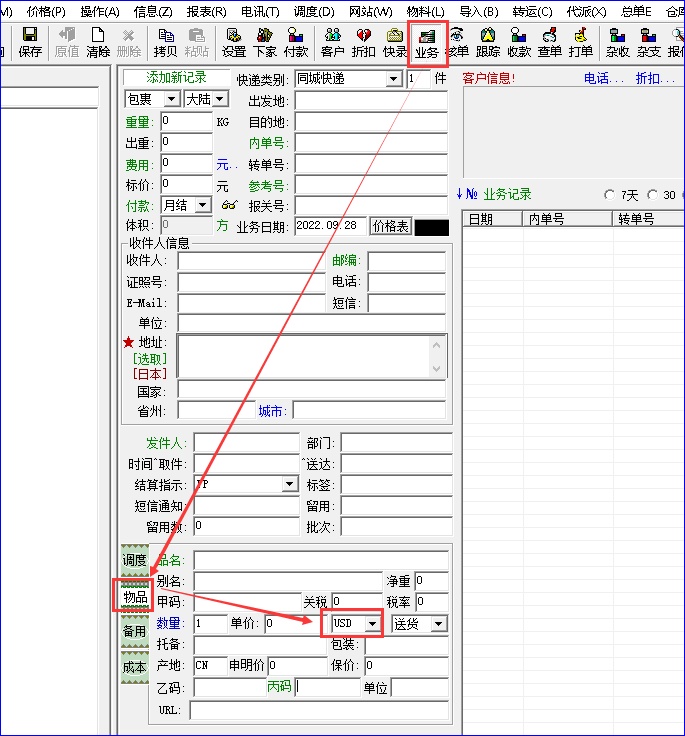Click the 杂收 toolbar icon
Viewport: 685px width, 736px height.
pos(617,42)
